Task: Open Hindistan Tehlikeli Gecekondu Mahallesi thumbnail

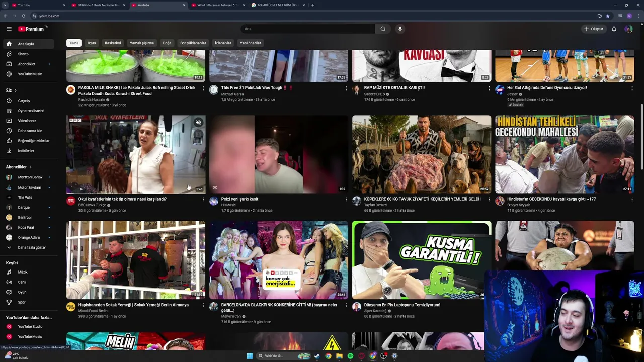Action: coord(565,154)
